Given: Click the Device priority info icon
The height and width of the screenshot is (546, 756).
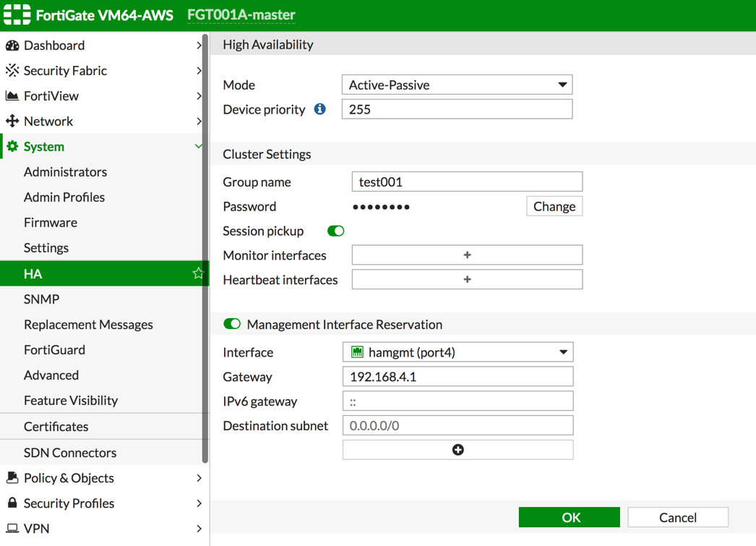Looking at the screenshot, I should 319,109.
